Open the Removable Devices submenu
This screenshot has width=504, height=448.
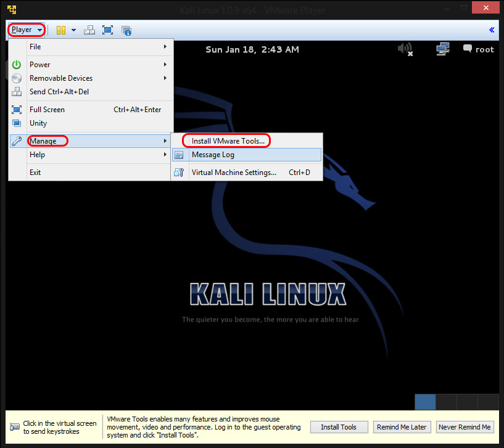coord(91,78)
